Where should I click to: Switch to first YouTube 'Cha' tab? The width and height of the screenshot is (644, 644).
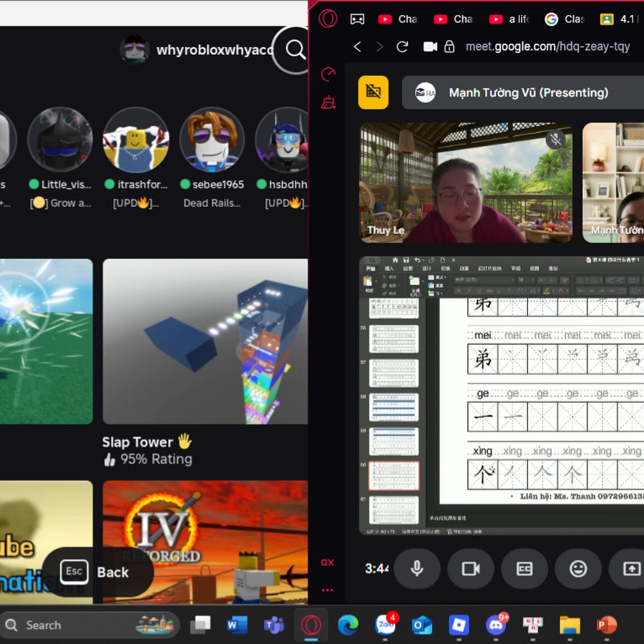tap(398, 19)
